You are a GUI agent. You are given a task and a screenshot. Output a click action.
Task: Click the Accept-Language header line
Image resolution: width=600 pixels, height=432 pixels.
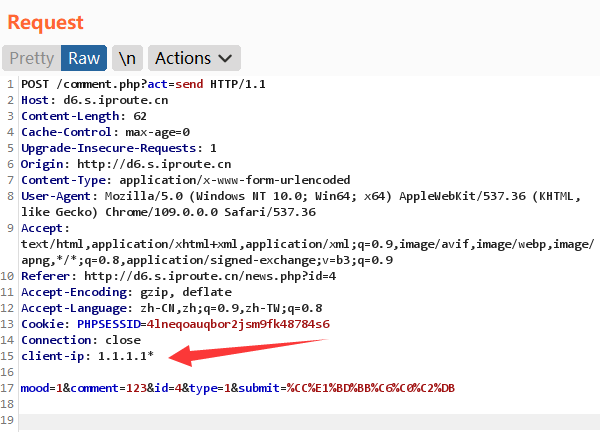[170, 308]
